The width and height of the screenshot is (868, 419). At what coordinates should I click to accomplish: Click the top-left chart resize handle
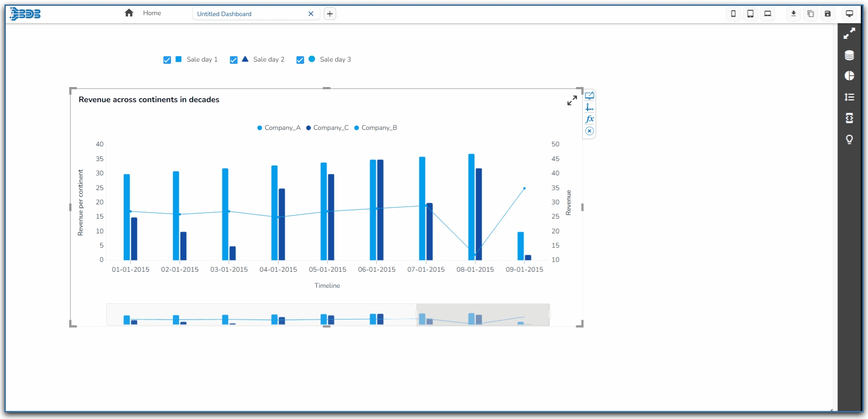pos(73,91)
